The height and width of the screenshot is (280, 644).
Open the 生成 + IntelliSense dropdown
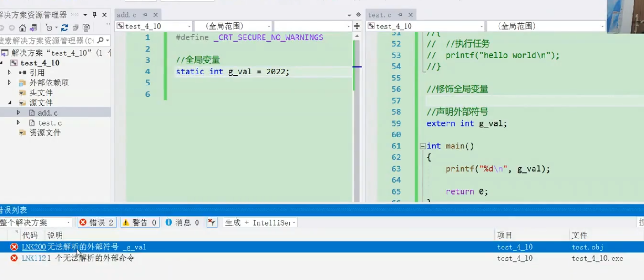pyautogui.click(x=260, y=222)
